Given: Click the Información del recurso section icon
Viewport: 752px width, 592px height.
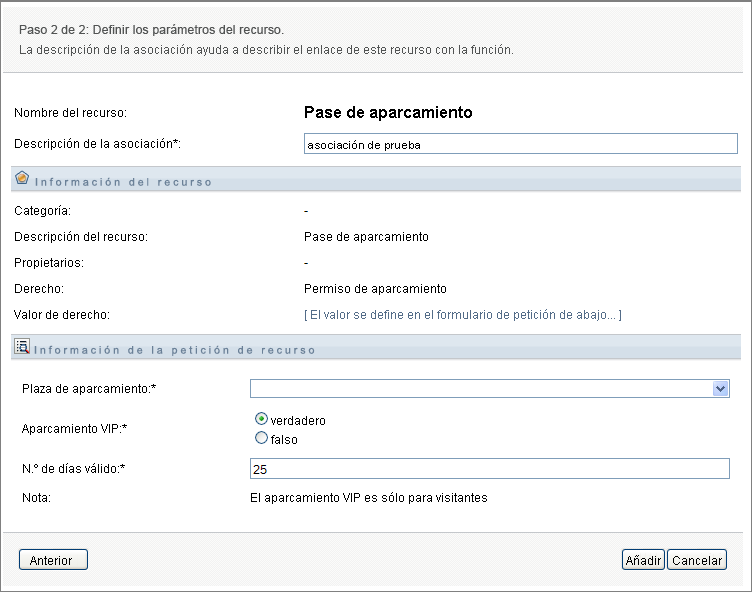Looking at the screenshot, I should pyautogui.click(x=23, y=179).
